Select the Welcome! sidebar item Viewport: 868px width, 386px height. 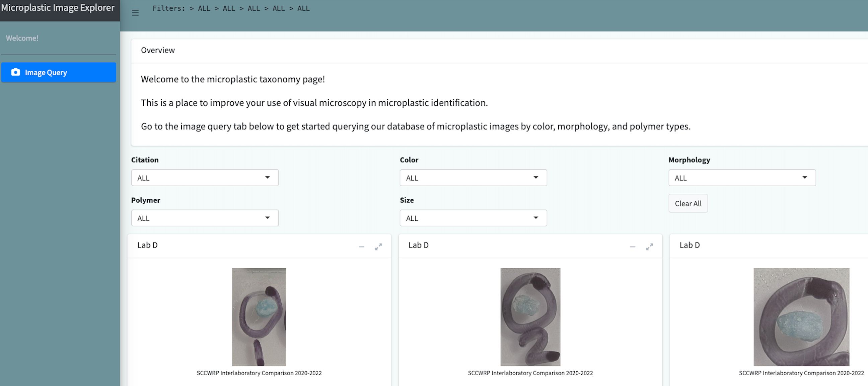[x=22, y=38]
